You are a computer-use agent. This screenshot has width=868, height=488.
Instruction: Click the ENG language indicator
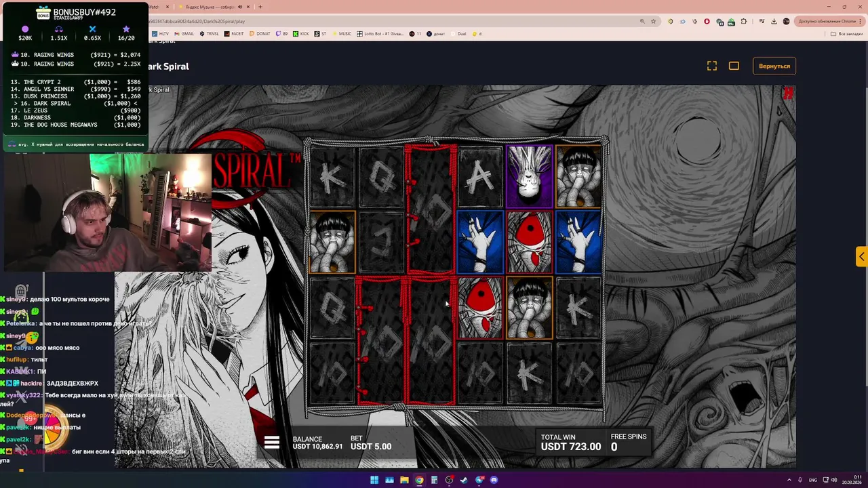pos(812,480)
